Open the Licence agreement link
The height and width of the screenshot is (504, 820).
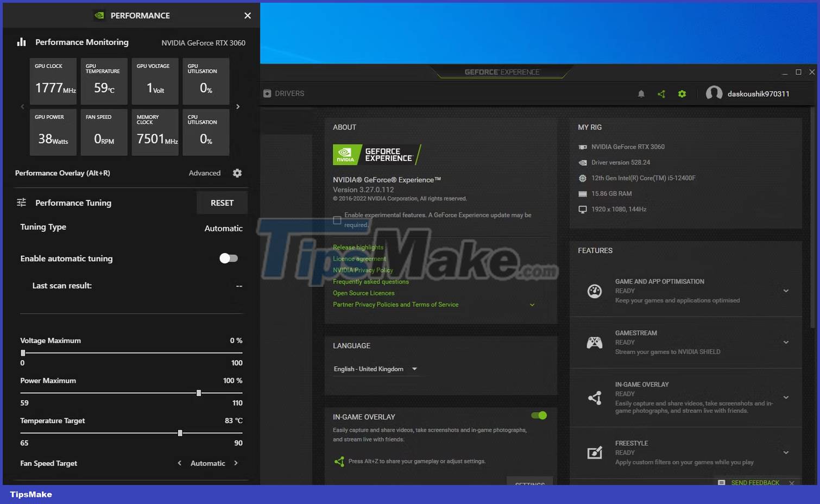click(359, 259)
